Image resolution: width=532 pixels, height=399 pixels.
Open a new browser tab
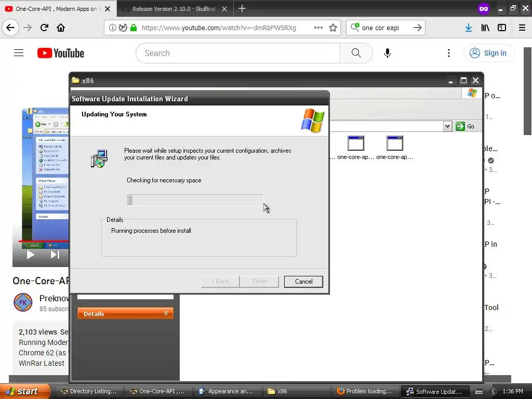[242, 8]
